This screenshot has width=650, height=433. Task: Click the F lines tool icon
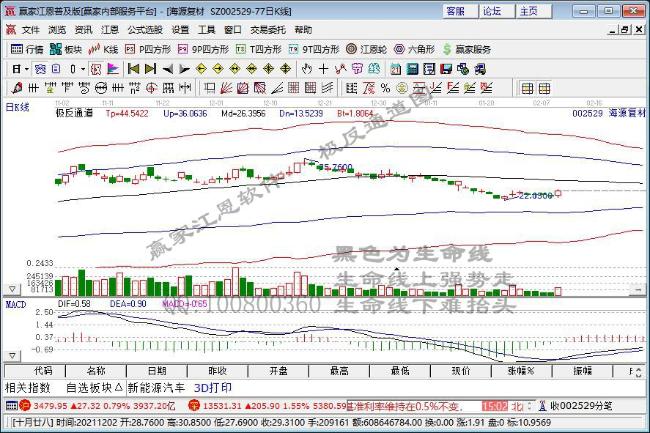(453, 88)
